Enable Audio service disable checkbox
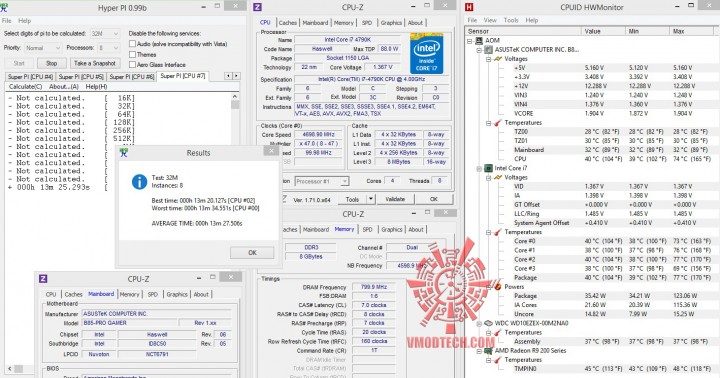 pyautogui.click(x=132, y=44)
